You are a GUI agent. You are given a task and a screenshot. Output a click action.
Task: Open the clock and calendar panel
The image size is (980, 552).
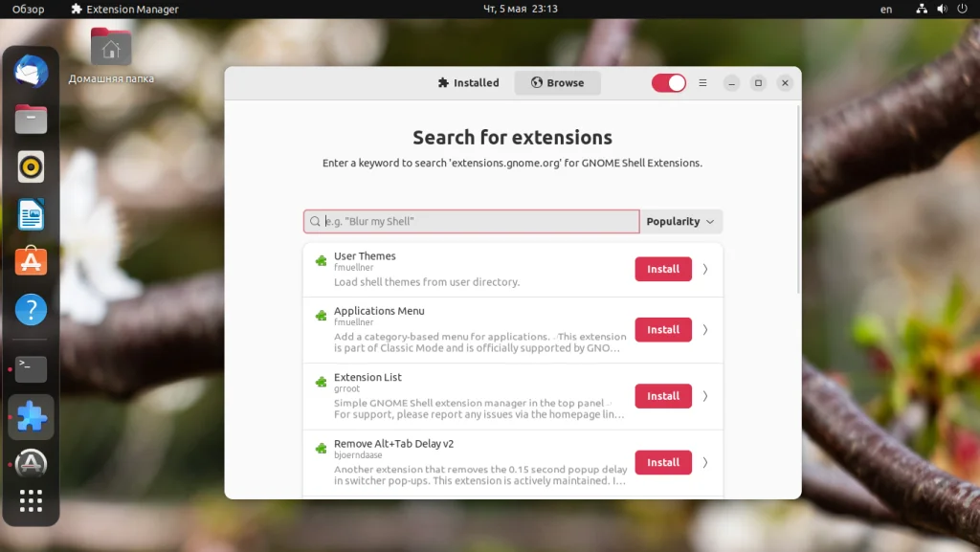520,9
